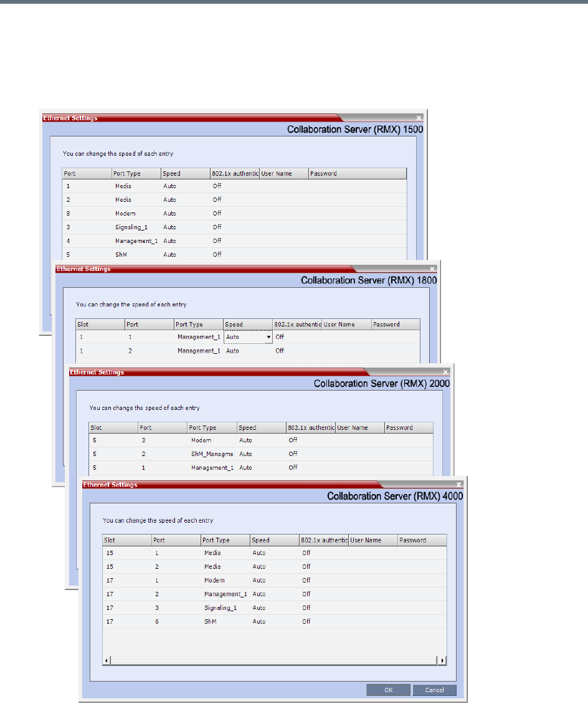Click Port column header in RMX 4000 table
Viewport: 588px width, 704px height.
[176, 540]
